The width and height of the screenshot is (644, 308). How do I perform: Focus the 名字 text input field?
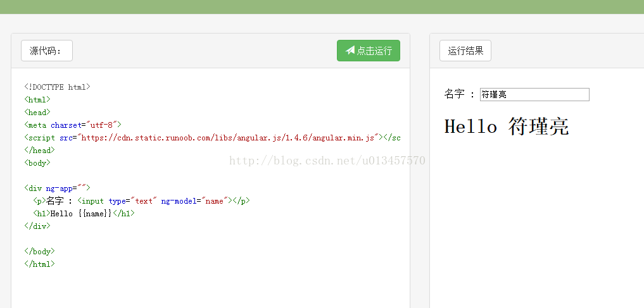coord(534,94)
